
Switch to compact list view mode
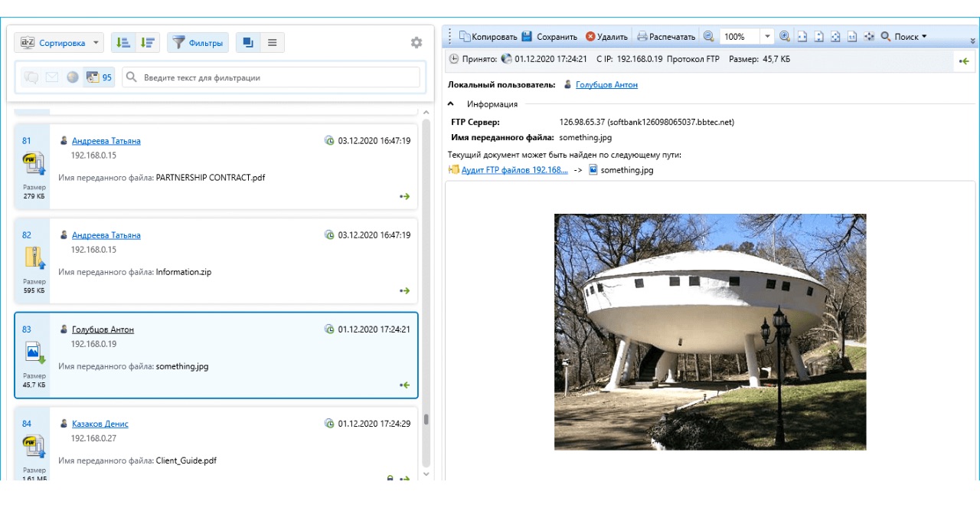272,43
